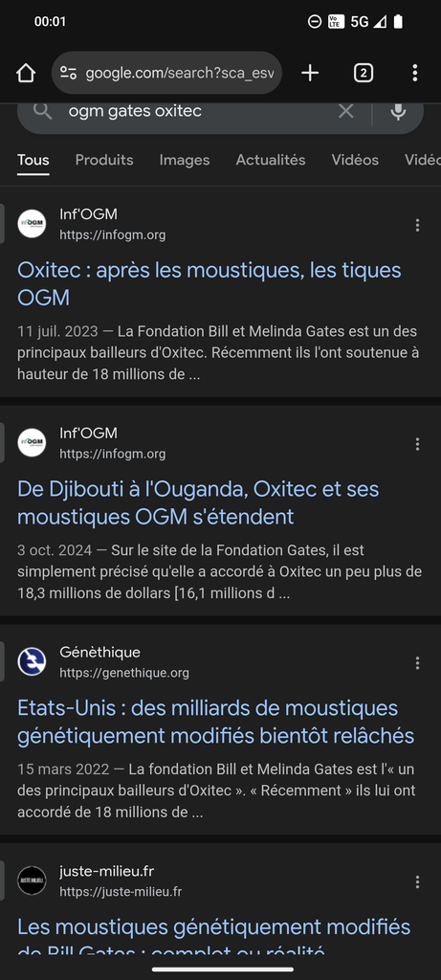
Task: Open the tab switcher showing 2 tabs
Action: pyautogui.click(x=363, y=73)
